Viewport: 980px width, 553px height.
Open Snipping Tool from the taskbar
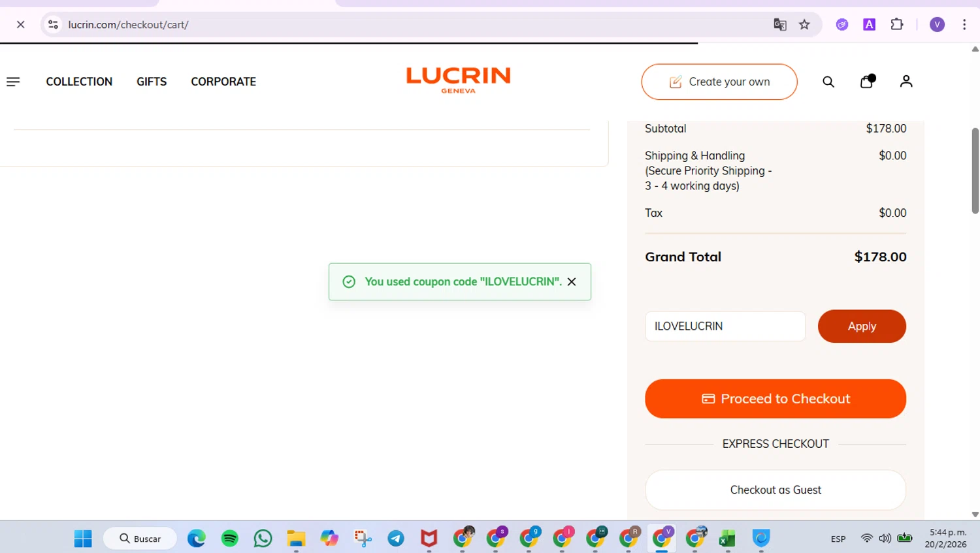click(x=363, y=539)
